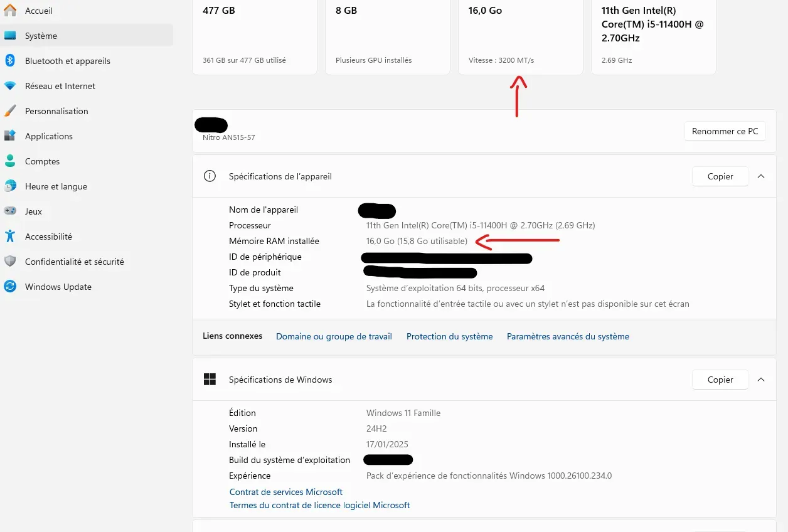788x532 pixels.
Task: Click the Confidentialité et sécurité shield icon
Action: coord(10,262)
